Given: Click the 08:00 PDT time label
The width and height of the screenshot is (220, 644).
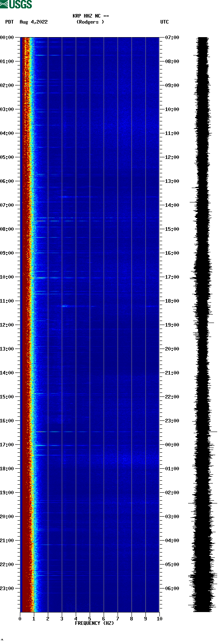Looking at the screenshot, I should point(7,229).
